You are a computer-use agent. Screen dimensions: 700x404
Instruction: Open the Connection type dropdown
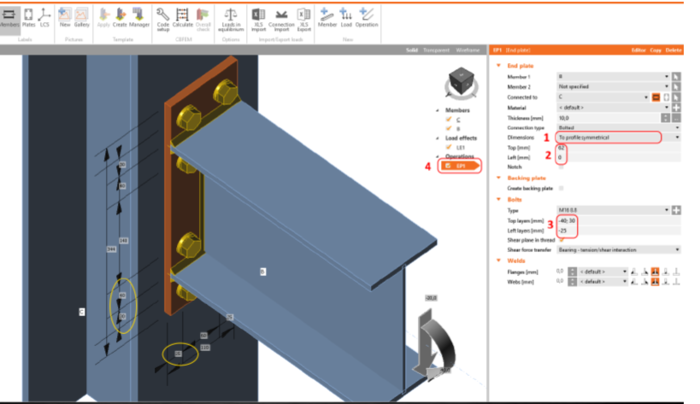(x=618, y=128)
